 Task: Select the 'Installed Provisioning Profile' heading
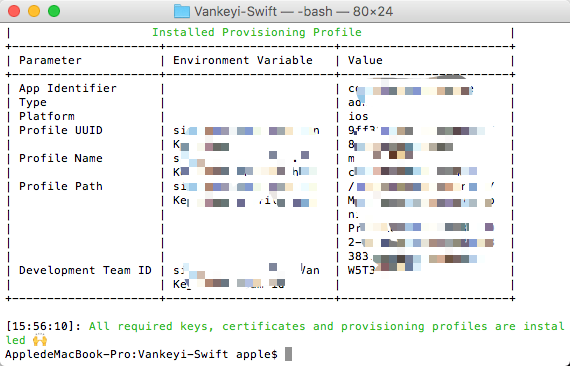tap(257, 32)
